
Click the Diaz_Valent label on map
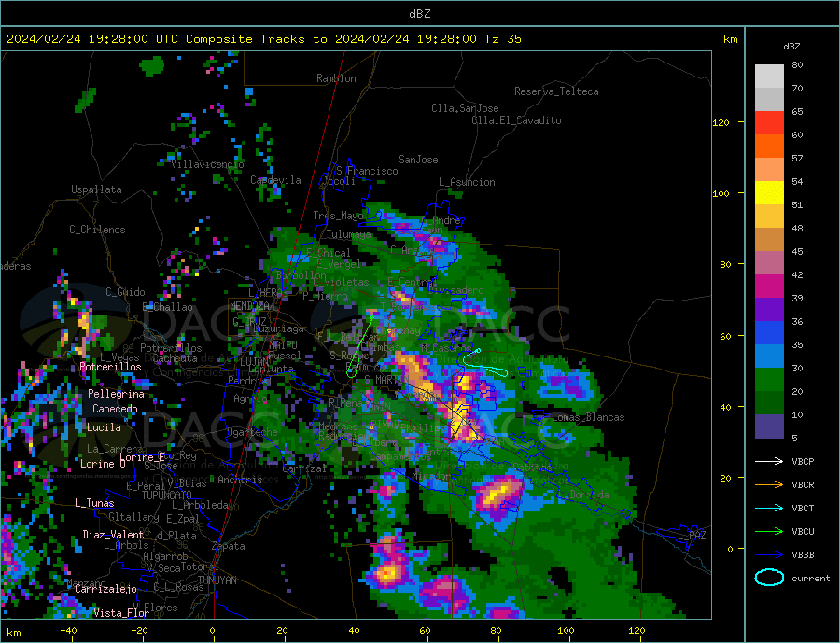(113, 535)
